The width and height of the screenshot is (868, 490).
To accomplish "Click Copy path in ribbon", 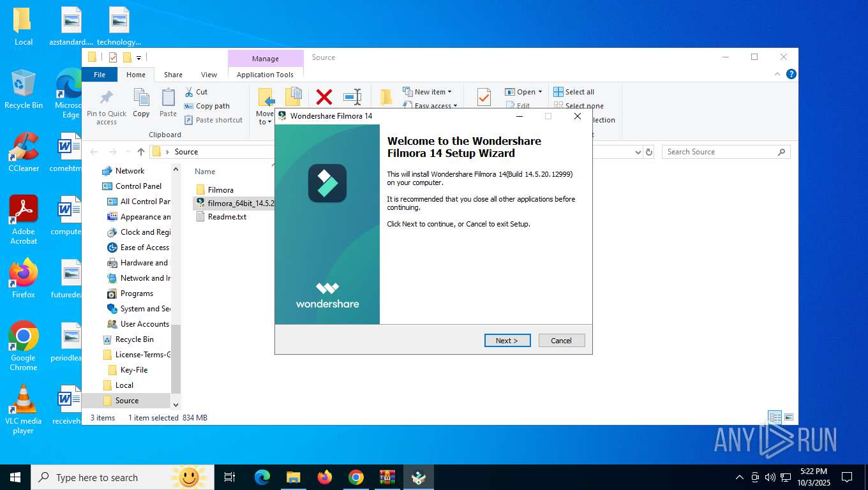I will [207, 106].
